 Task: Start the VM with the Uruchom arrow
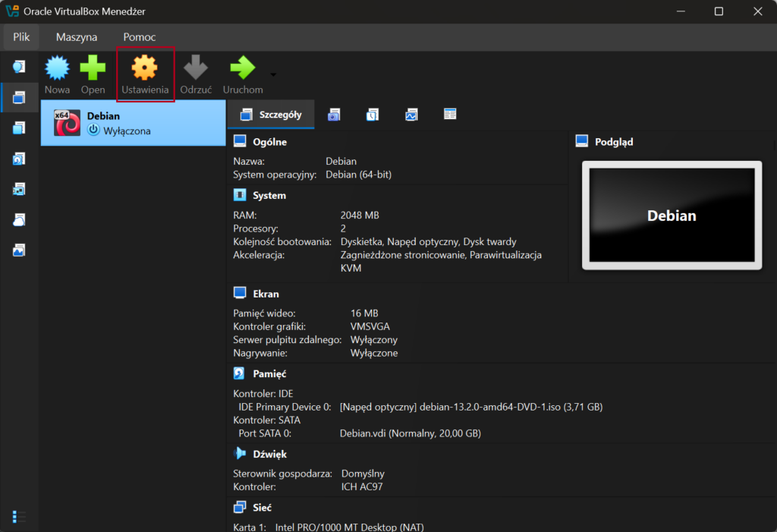(242, 68)
